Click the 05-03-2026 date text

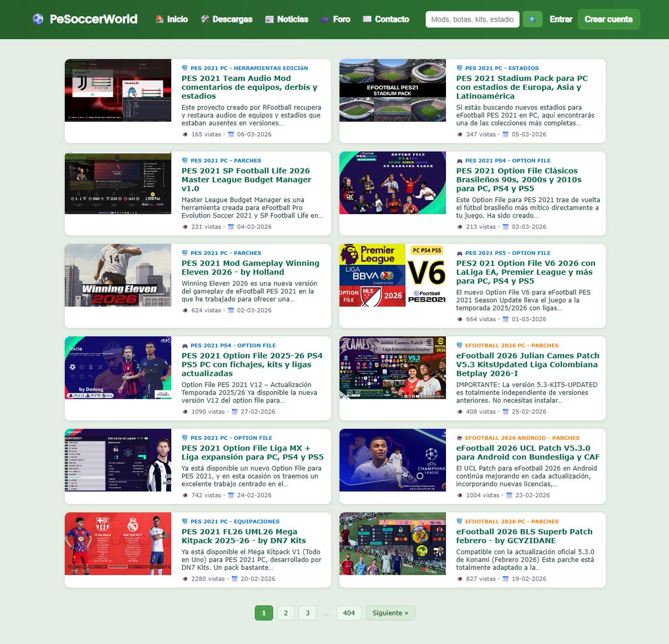click(x=529, y=134)
